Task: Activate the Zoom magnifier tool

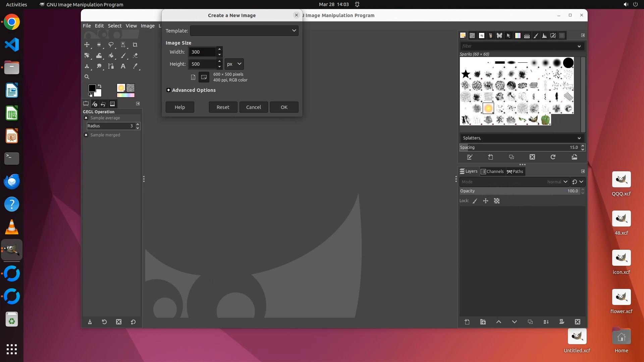Action: (87, 77)
